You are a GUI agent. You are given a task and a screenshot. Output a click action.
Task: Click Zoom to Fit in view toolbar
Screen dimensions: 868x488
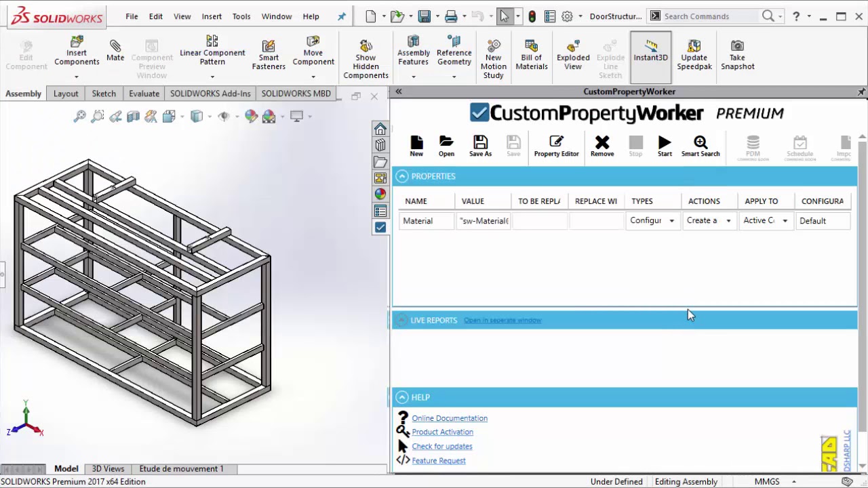(x=79, y=117)
